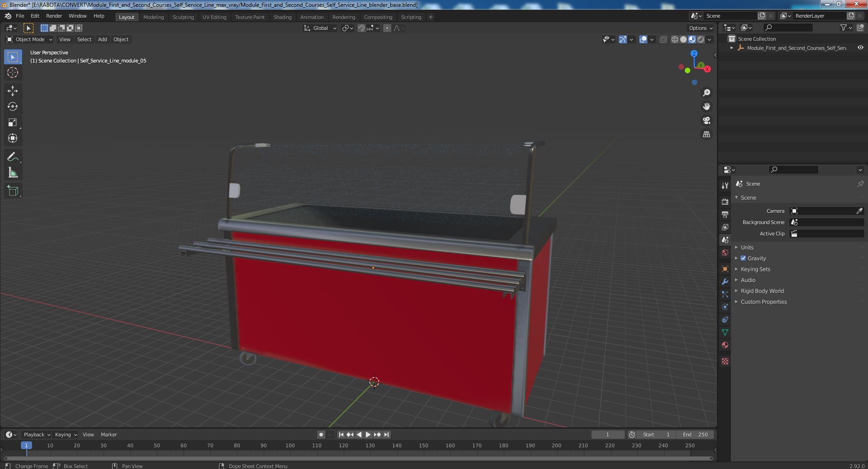Click the current frame number field
This screenshot has width=868, height=469.
[607, 435]
